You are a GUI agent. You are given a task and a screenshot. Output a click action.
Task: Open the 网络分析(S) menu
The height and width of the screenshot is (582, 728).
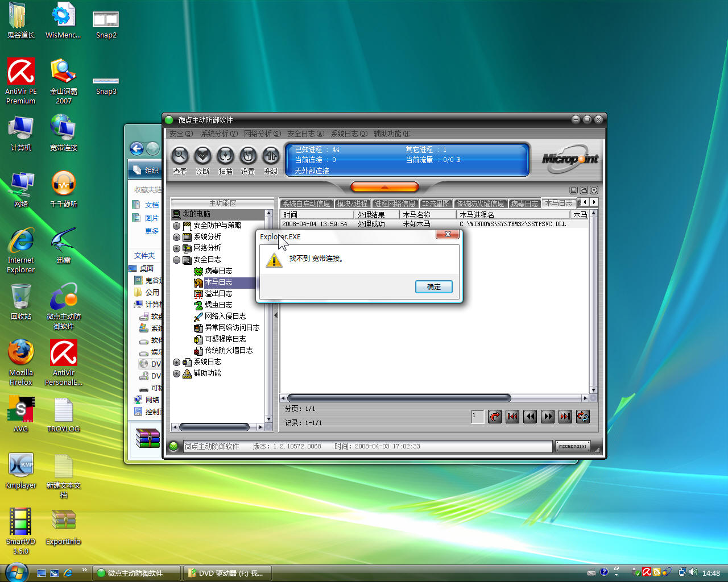pos(262,134)
